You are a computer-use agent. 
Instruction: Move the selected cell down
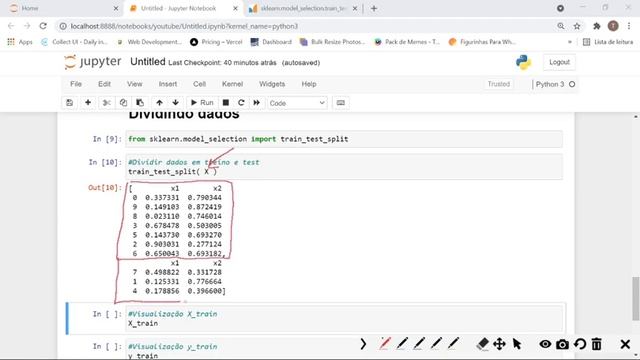tap(176, 103)
